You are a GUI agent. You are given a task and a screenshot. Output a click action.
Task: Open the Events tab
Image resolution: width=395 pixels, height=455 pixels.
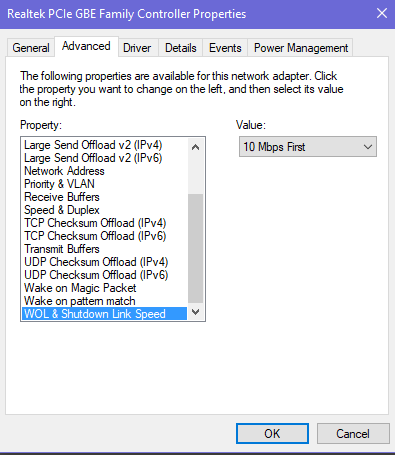[225, 48]
